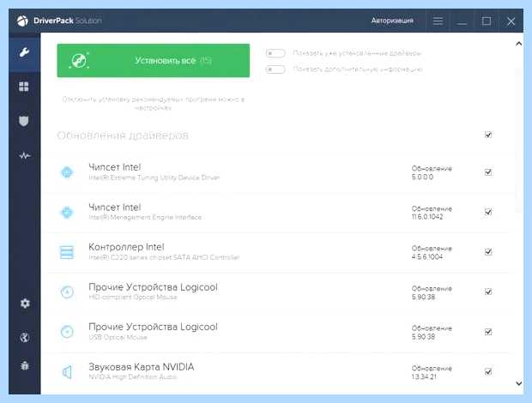532x403 pixels.
Task: Click the update version 5.0.0.0
Action: (422, 177)
